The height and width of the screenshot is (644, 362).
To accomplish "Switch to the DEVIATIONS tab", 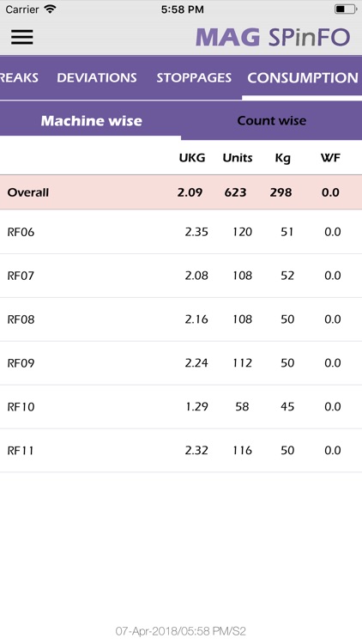I will point(97,77).
